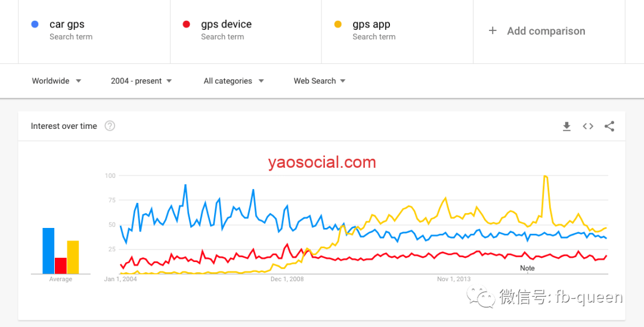Image resolution: width=644 pixels, height=327 pixels.
Task: Expand the 2004 - present date range
Action: pyautogui.click(x=141, y=81)
